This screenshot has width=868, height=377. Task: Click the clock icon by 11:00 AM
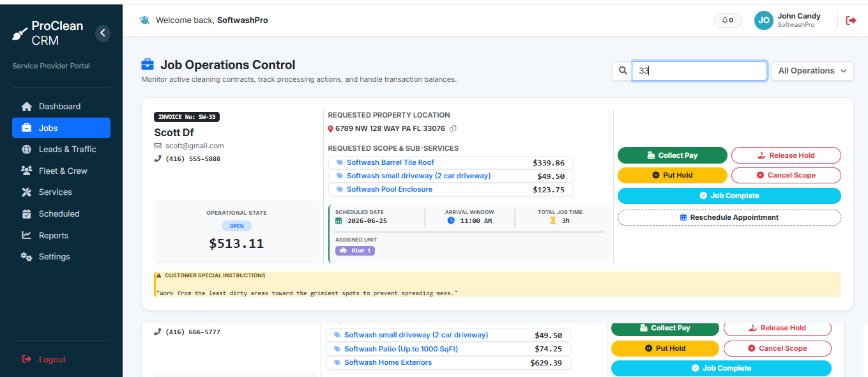[x=451, y=220]
